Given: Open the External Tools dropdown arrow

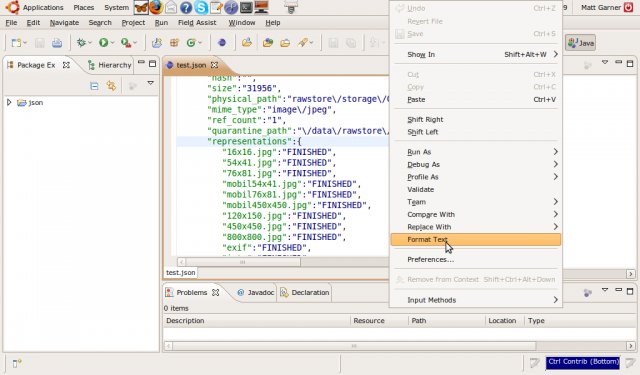Looking at the screenshot, I should (135, 42).
